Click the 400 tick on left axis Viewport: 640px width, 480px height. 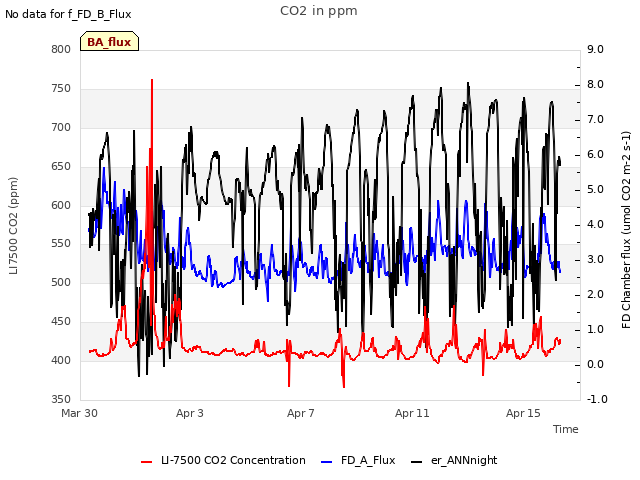coord(61,360)
